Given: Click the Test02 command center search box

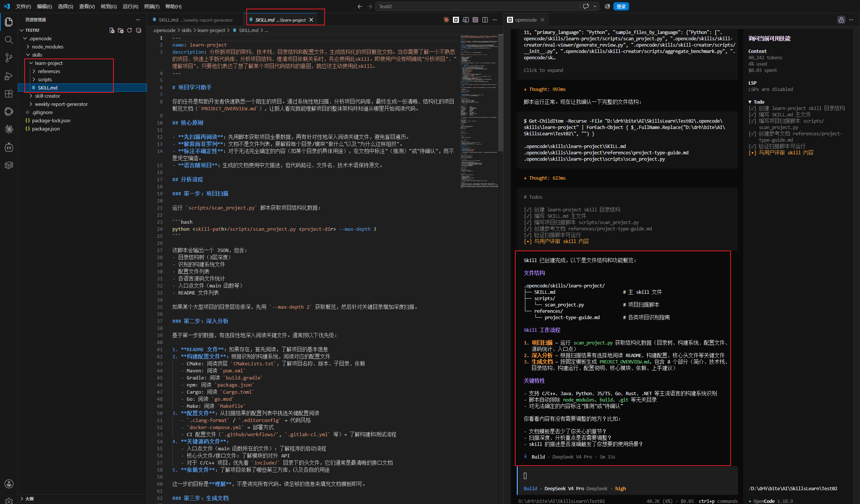Looking at the screenshot, I should pyautogui.click(x=478, y=6).
